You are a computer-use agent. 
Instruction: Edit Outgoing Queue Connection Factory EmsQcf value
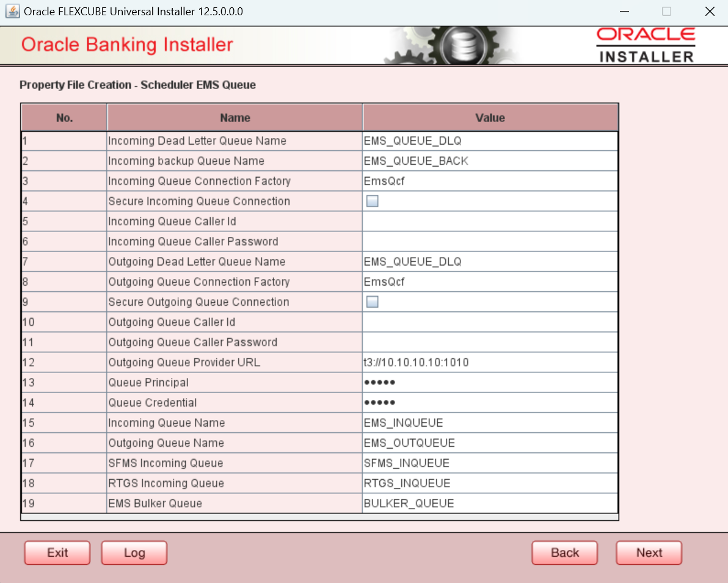490,282
